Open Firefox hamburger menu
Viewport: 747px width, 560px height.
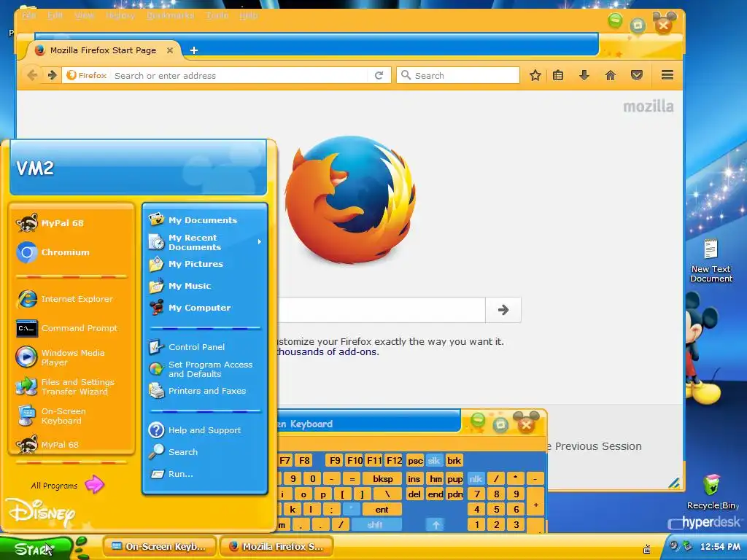coord(667,75)
